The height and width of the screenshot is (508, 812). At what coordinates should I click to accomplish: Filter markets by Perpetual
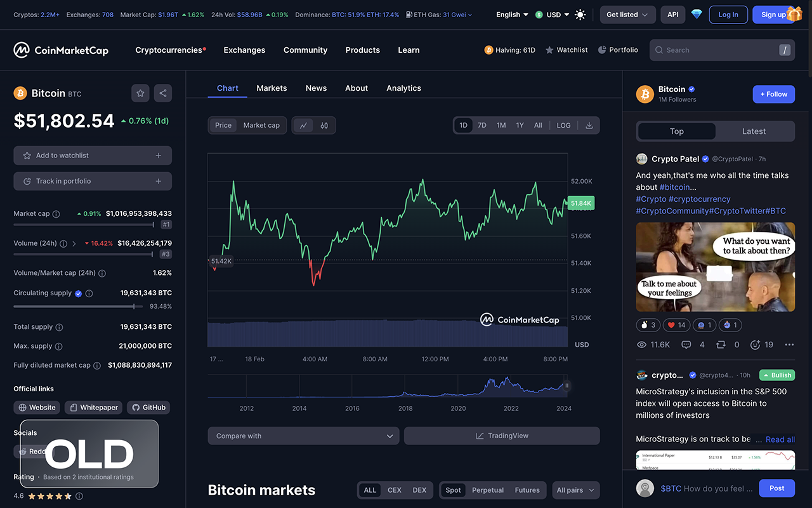[488, 490]
